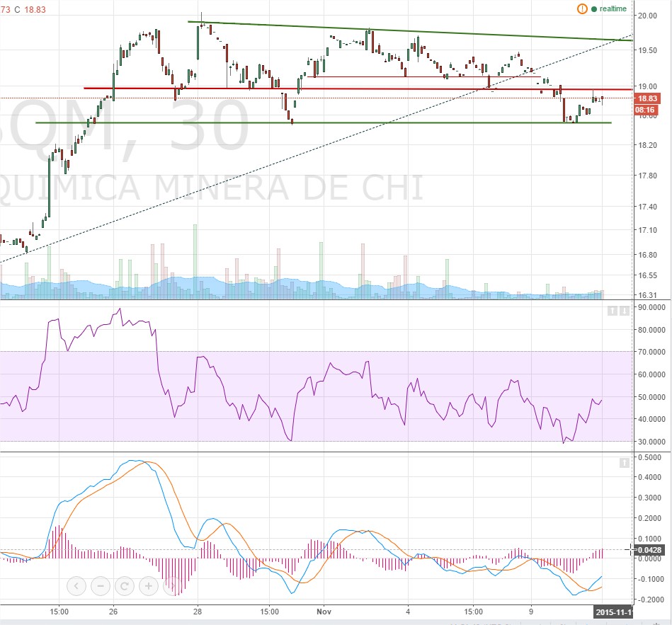Move RSI pane down with down-arrow button
The image size is (672, 625).
click(625, 311)
